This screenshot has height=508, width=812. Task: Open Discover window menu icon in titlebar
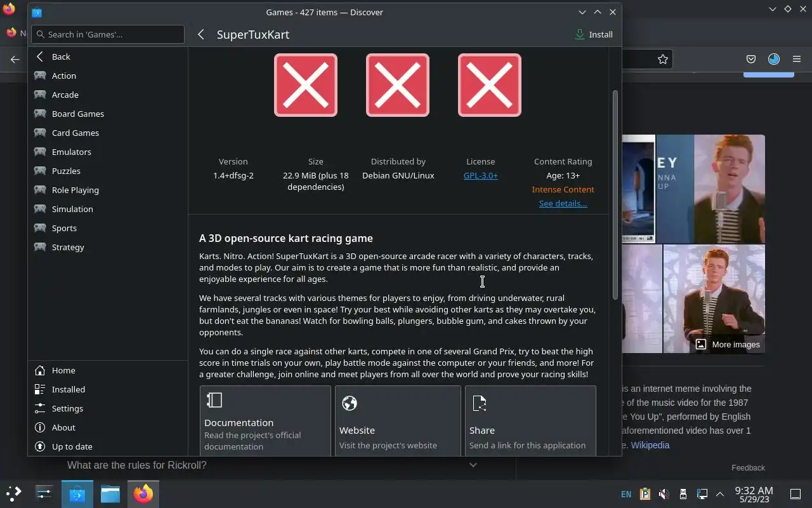tap(37, 12)
